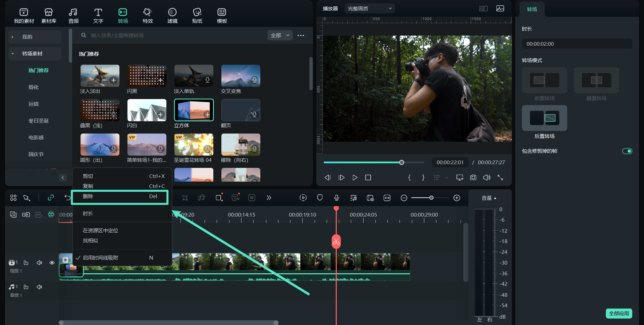Click the player progress slider handle
Screen dimensions: 644x325
[401, 162]
